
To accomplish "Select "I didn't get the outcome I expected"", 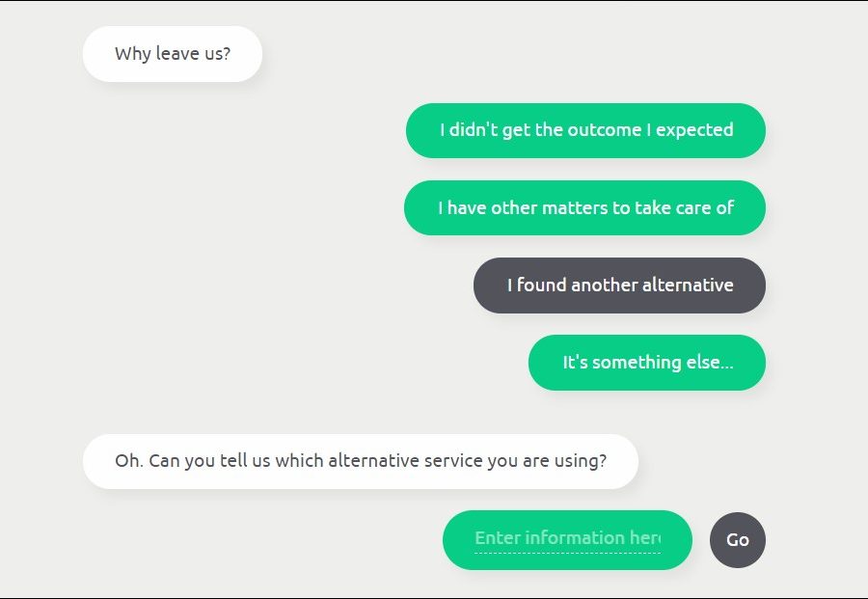I will pyautogui.click(x=585, y=130).
